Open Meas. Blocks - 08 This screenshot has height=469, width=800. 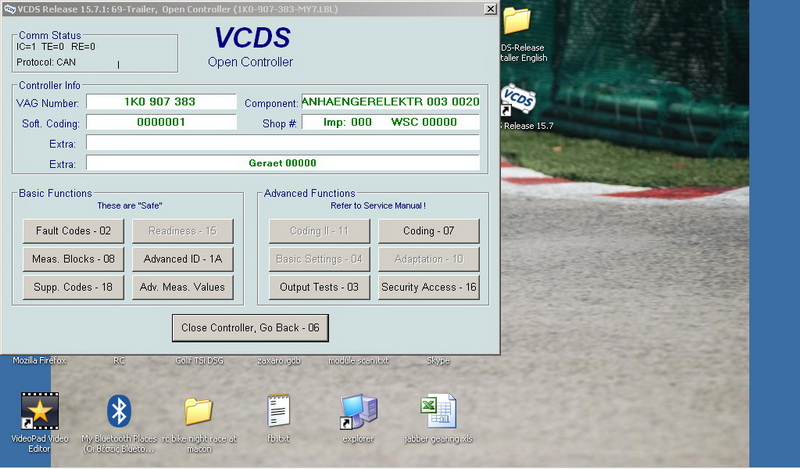(73, 259)
